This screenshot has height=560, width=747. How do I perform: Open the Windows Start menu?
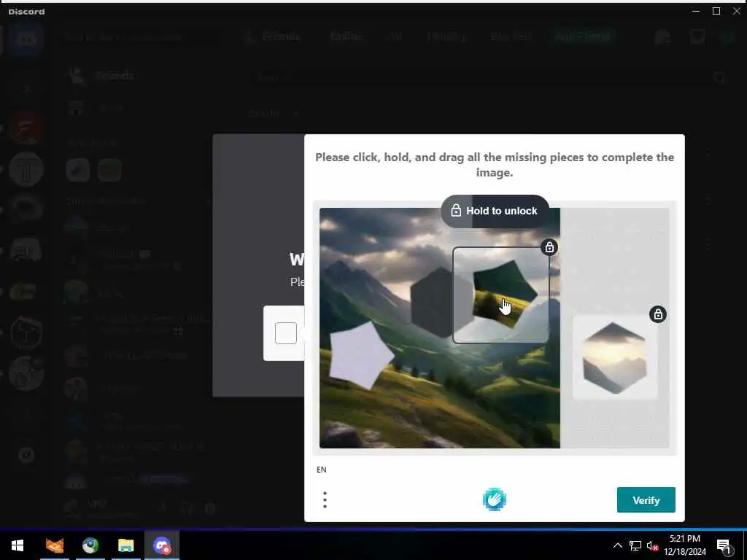pos(18,545)
